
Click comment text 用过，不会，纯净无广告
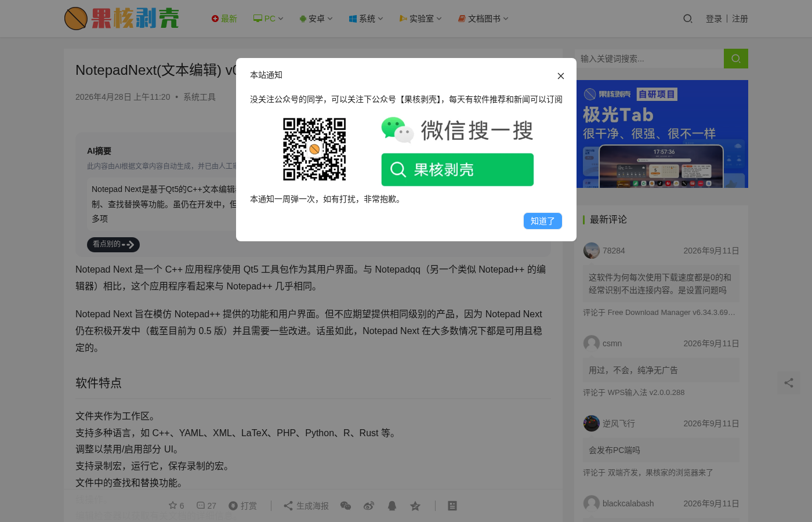tap(633, 370)
